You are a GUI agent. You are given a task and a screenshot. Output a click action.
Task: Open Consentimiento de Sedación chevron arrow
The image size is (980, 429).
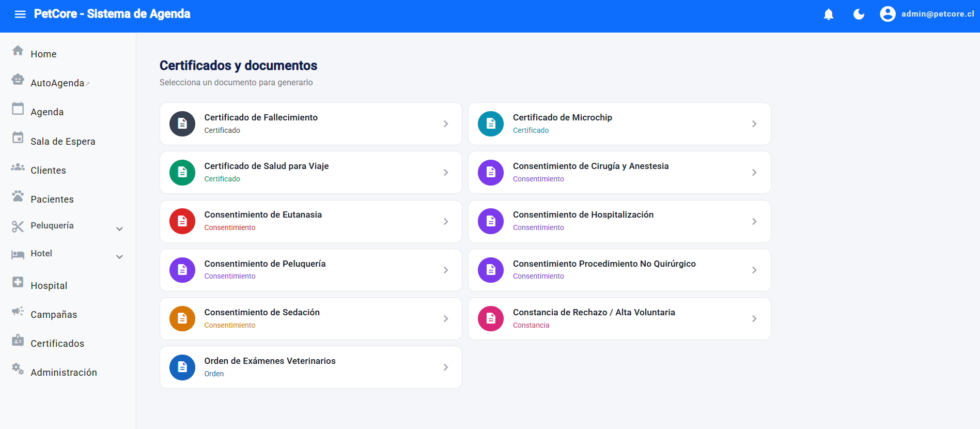point(446,318)
